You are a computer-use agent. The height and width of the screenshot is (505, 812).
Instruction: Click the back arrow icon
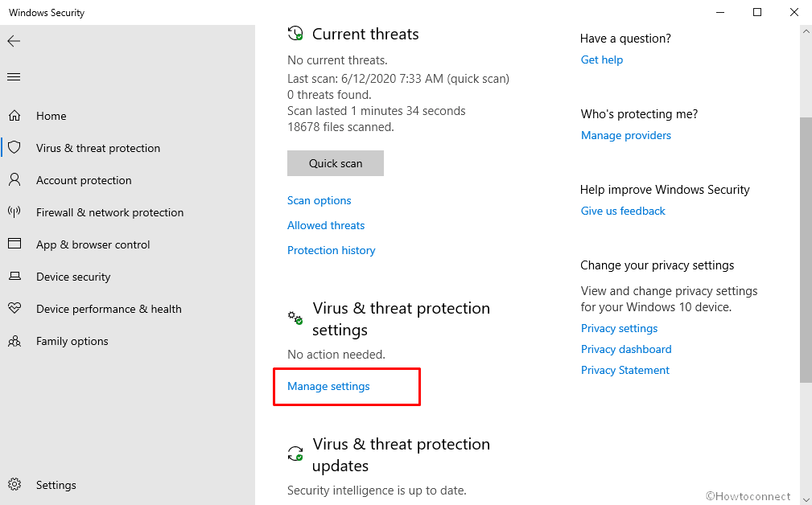[14, 41]
